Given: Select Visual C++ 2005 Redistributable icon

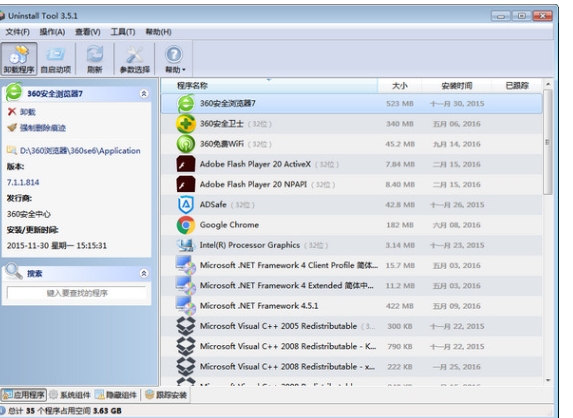Looking at the screenshot, I should click(x=186, y=326).
